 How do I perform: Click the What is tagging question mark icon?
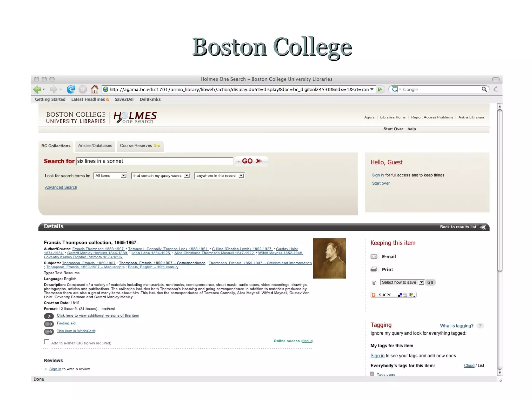[x=480, y=326]
